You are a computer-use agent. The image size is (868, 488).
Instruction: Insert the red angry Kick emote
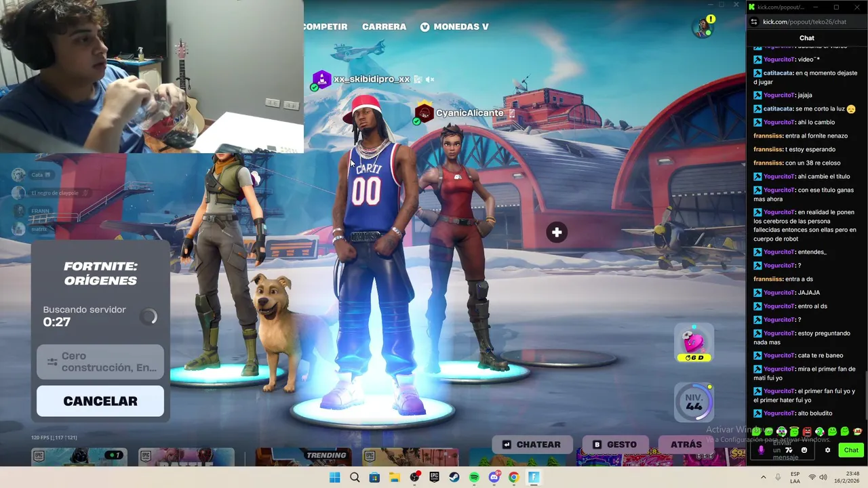[807, 432]
